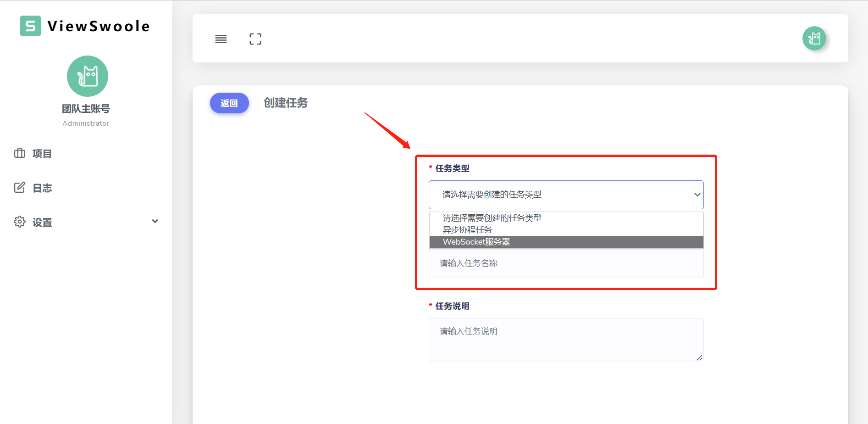Expand the 设置 submenu chevron
Viewport: 868px width, 424px height.
tap(155, 221)
